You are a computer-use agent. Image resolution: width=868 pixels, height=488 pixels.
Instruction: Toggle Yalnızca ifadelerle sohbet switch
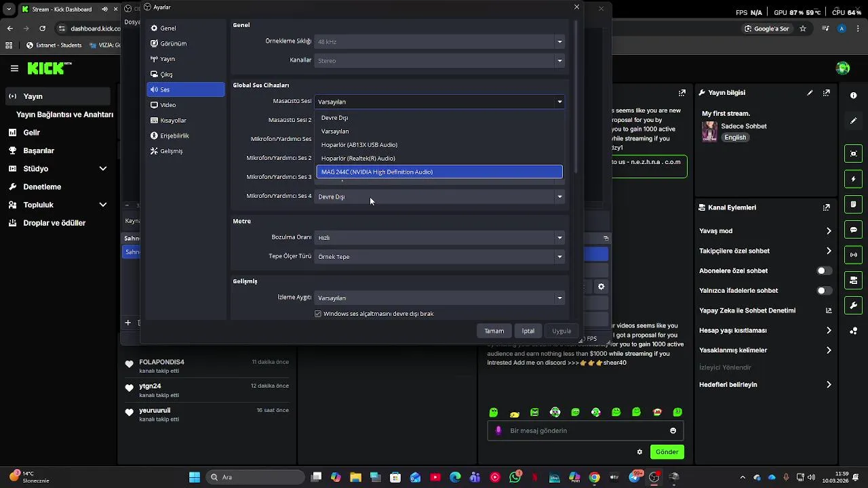(x=824, y=291)
